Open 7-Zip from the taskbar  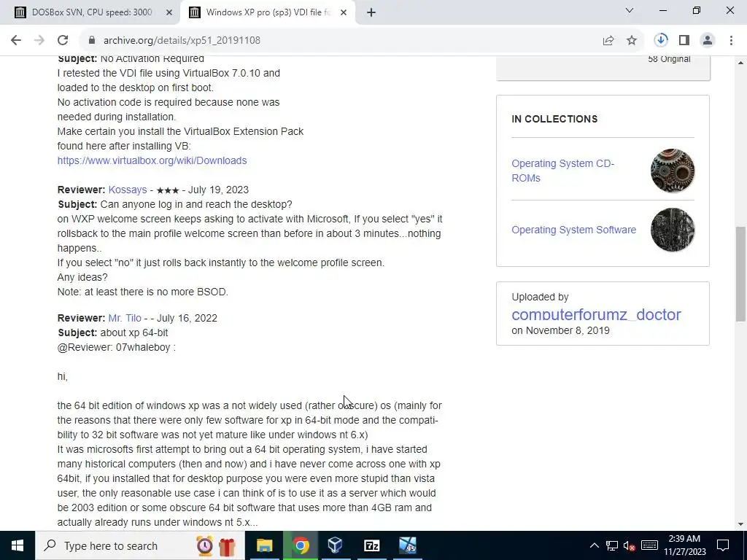coord(371,545)
